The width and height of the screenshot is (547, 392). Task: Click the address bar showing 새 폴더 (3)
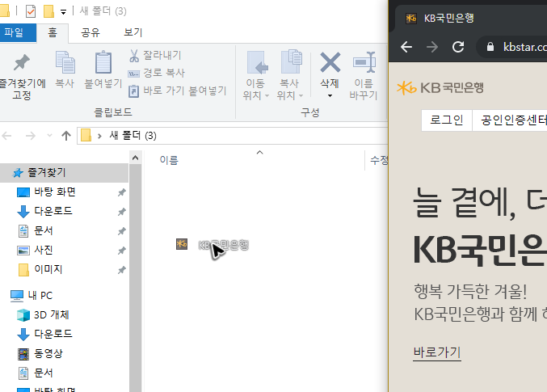(x=233, y=136)
